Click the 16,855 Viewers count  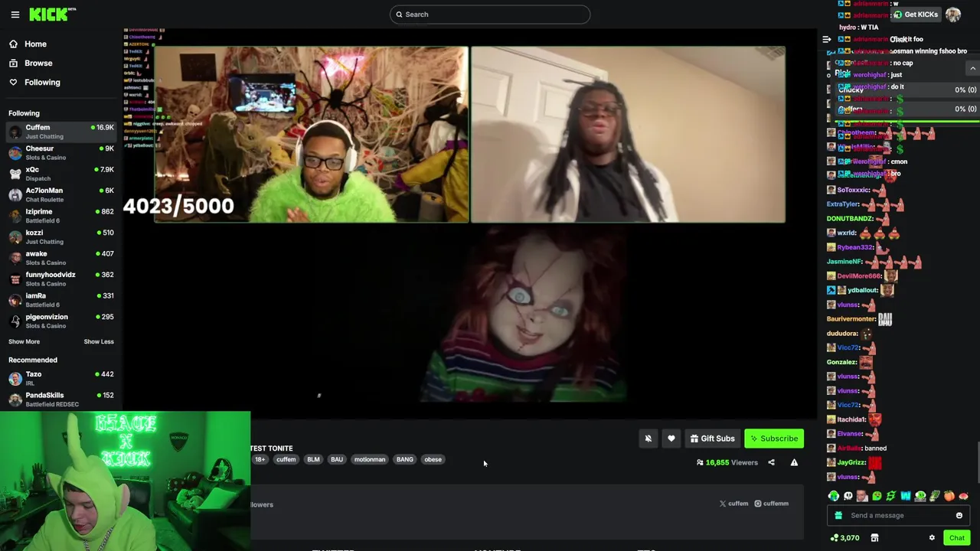point(727,462)
